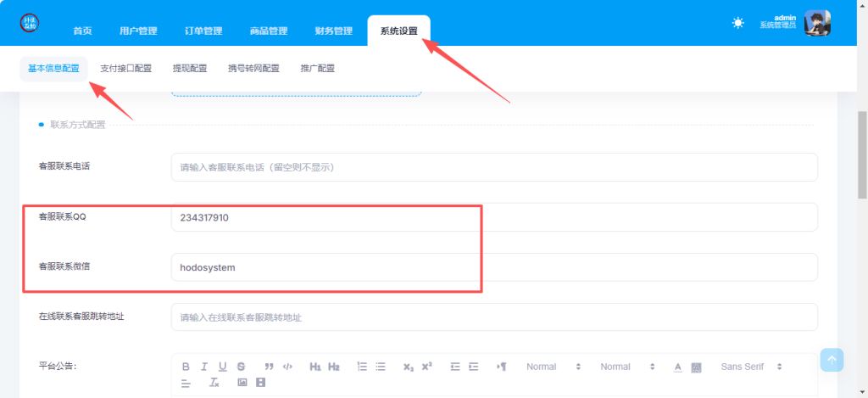Image resolution: width=868 pixels, height=398 pixels.
Task: Apply strikethrough formatting in editor toolbar
Action: (241, 367)
